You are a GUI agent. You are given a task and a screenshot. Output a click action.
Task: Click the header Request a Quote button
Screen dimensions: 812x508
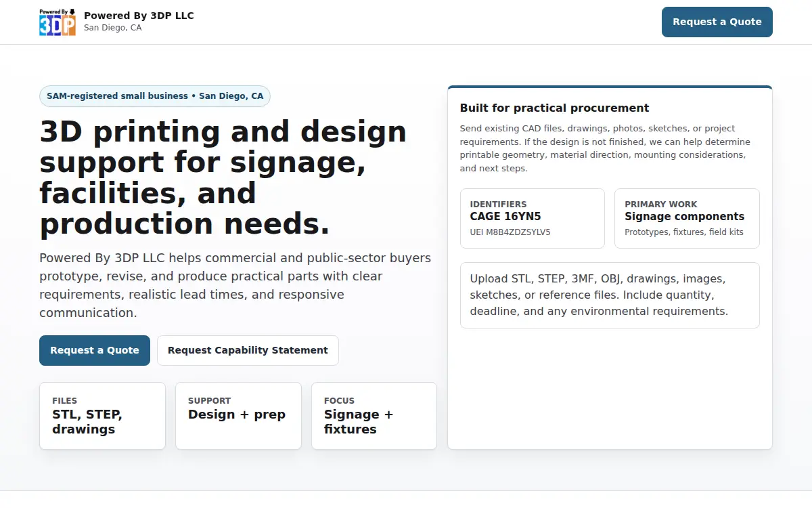717,22
